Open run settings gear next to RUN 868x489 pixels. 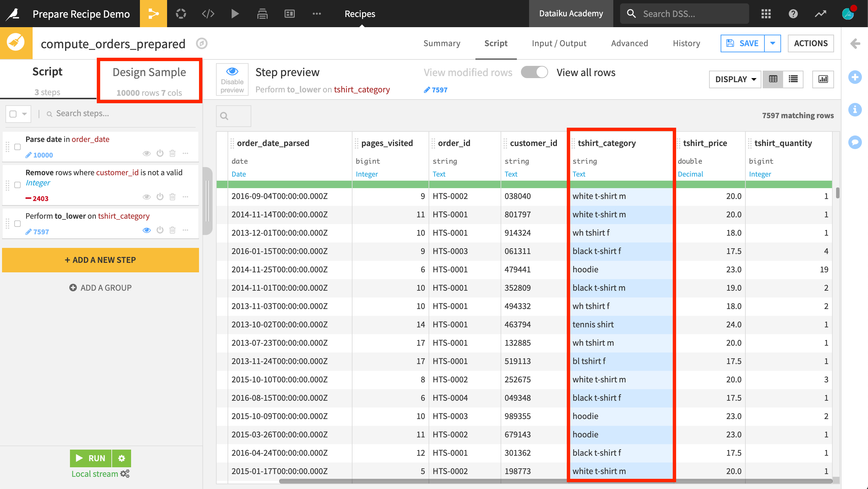pos(122,458)
